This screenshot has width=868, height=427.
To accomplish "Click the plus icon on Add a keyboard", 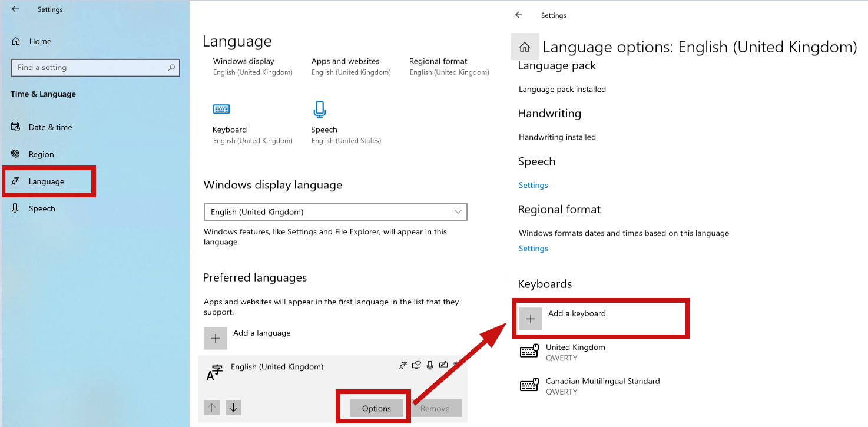I will point(530,318).
